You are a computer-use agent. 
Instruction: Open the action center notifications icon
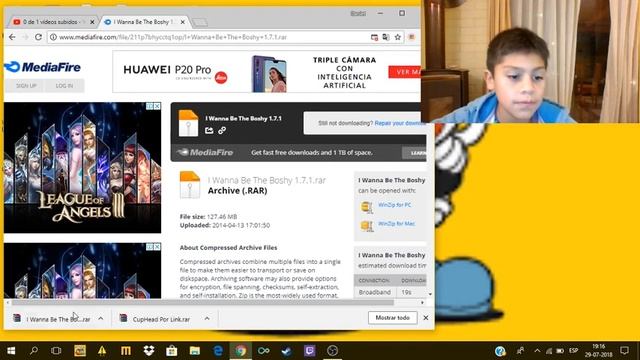(x=624, y=351)
